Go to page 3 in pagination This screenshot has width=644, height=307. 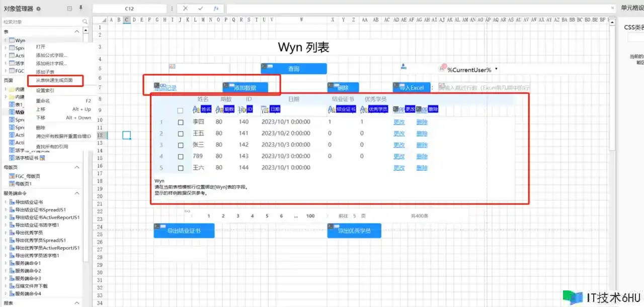click(x=237, y=216)
